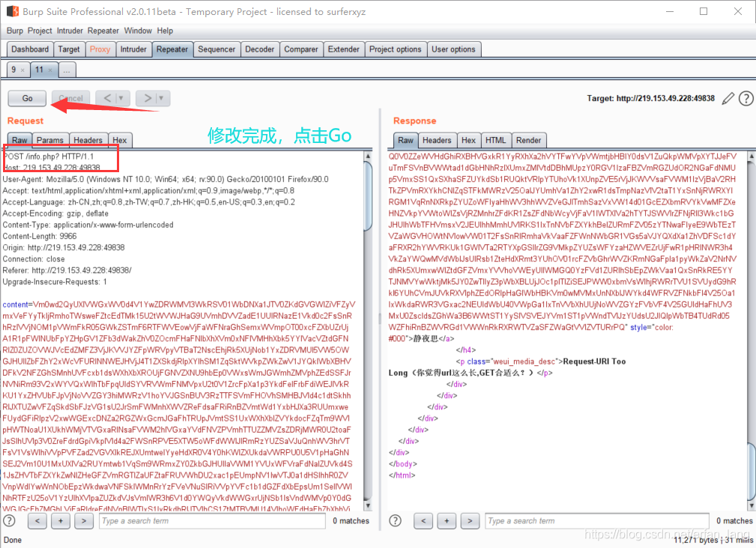Switch to the Intruder tool tab
Screen dimensions: 756x548
(133, 49)
